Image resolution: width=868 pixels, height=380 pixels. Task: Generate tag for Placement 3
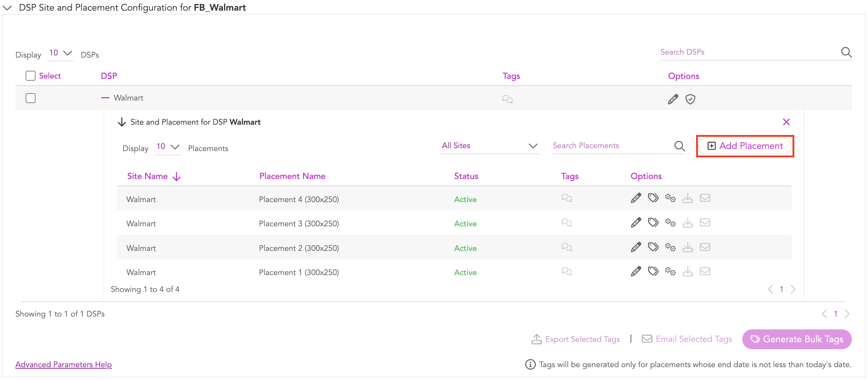click(653, 223)
